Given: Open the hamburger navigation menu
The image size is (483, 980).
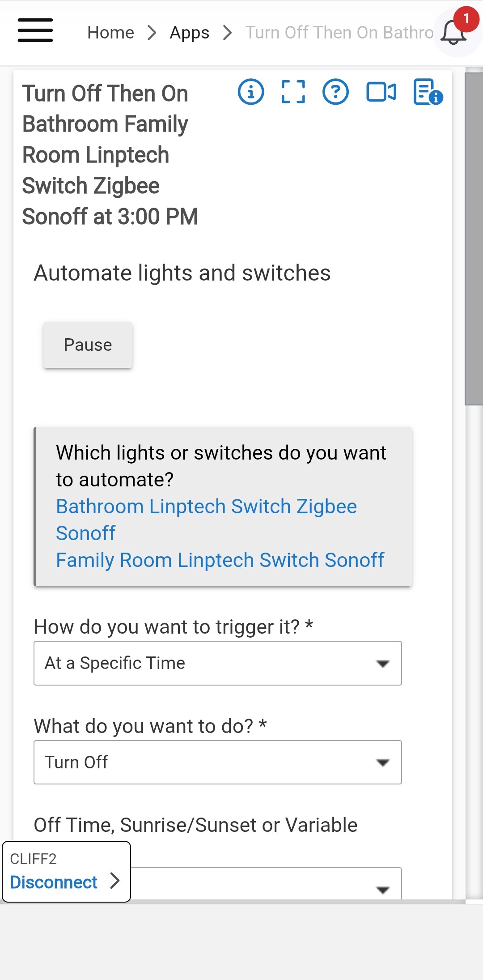Looking at the screenshot, I should tap(35, 30).
